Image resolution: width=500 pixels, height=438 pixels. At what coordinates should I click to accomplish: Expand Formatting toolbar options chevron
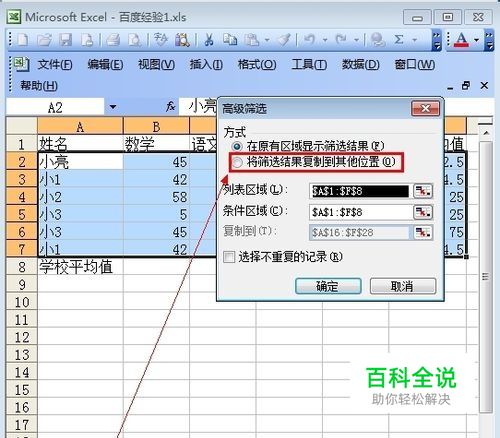(x=489, y=41)
